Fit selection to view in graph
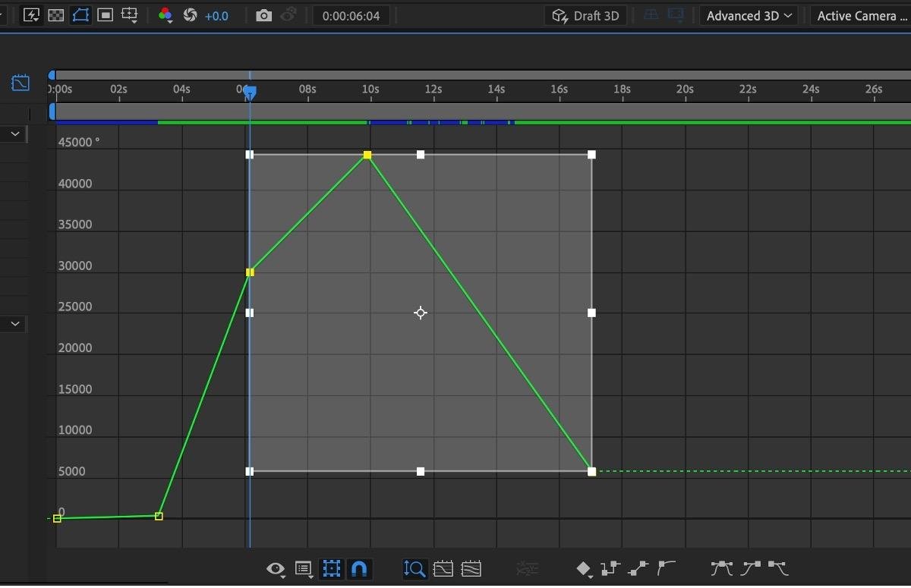This screenshot has height=588, width=911. click(x=443, y=568)
